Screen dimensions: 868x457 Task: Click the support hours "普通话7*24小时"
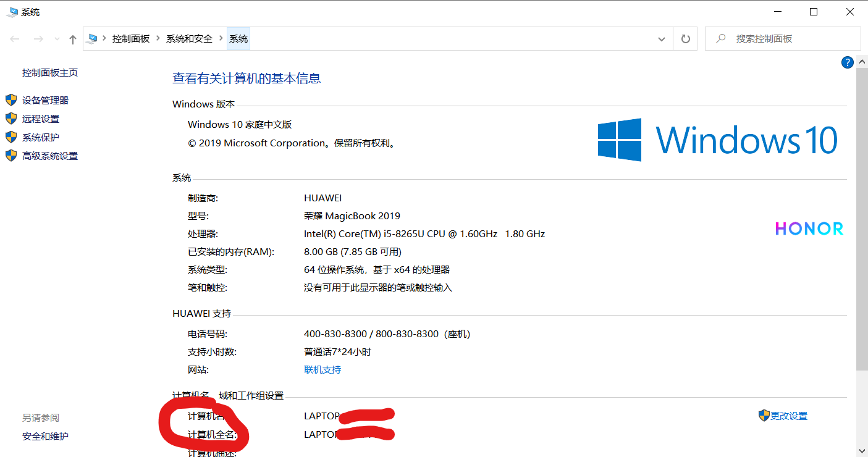click(337, 352)
